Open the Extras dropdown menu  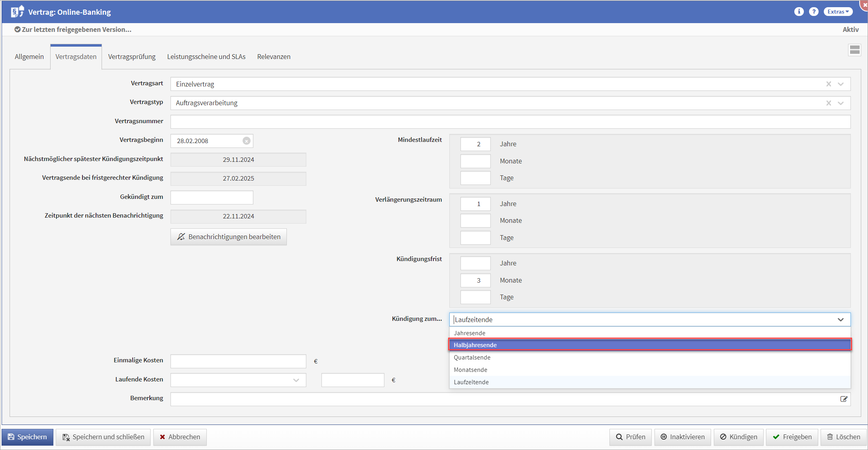(838, 12)
